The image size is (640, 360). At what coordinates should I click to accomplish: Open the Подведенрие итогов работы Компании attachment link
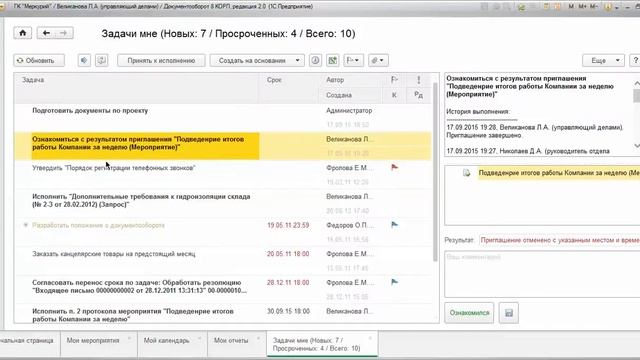tap(559, 173)
